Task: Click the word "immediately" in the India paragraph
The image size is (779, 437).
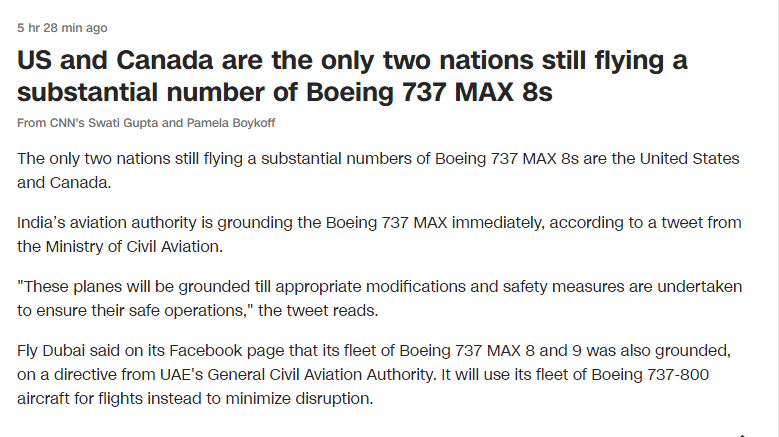Action: click(x=497, y=222)
